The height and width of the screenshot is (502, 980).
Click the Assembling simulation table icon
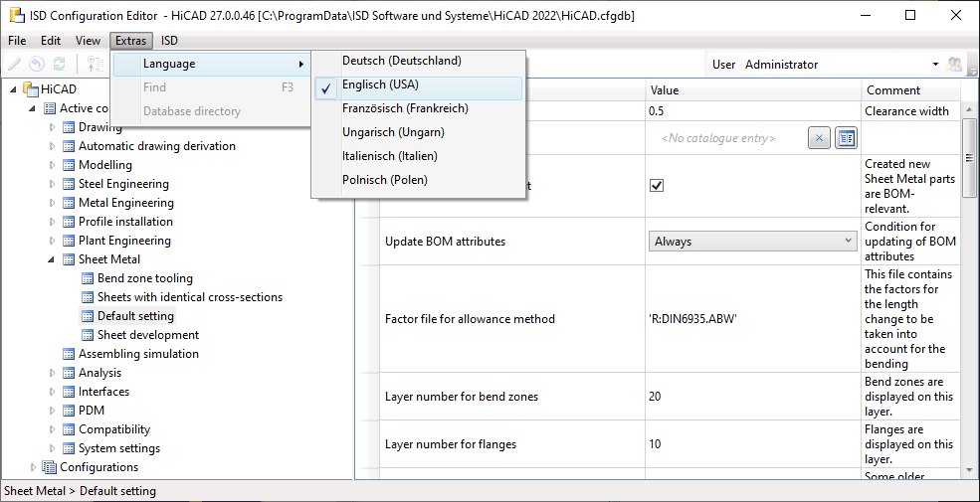coord(69,354)
